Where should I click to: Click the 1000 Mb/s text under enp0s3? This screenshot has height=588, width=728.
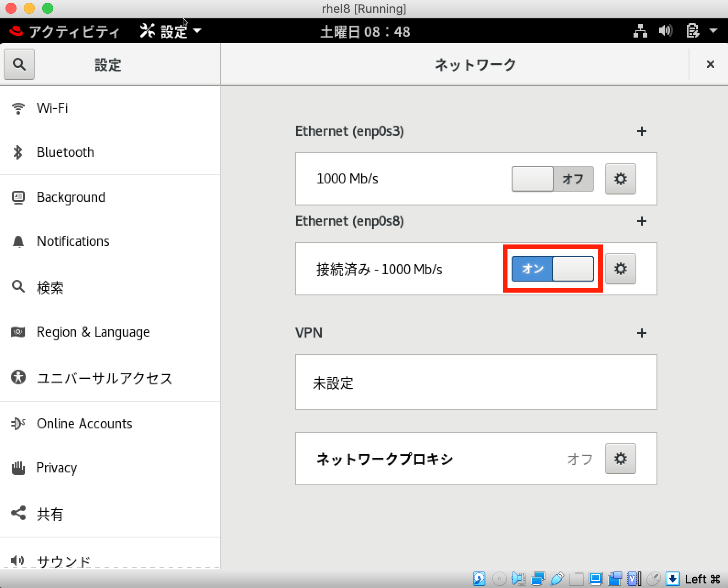click(347, 179)
